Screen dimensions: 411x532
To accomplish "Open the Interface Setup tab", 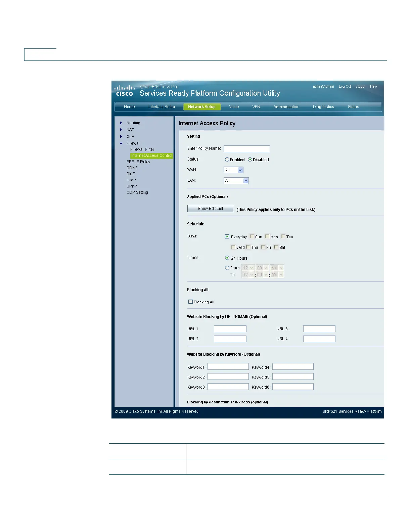I will pos(162,107).
